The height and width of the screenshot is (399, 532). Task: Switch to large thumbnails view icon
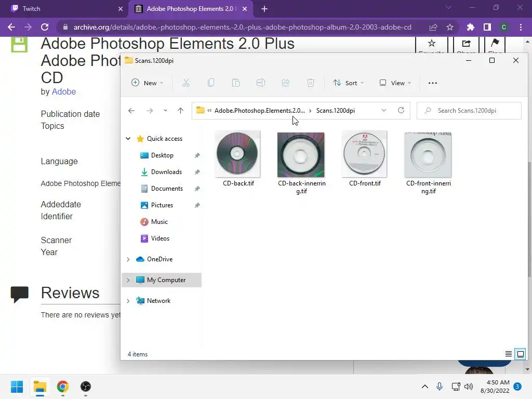coord(520,354)
